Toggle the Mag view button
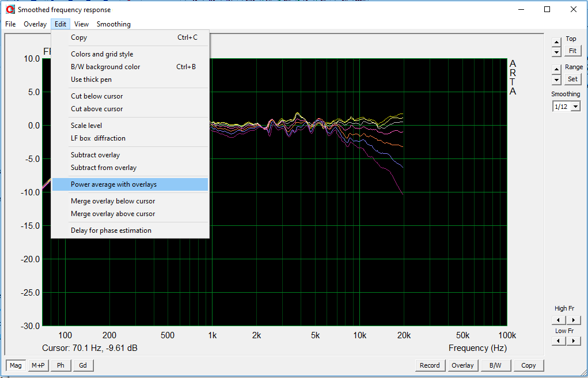The width and height of the screenshot is (588, 378). click(16, 365)
